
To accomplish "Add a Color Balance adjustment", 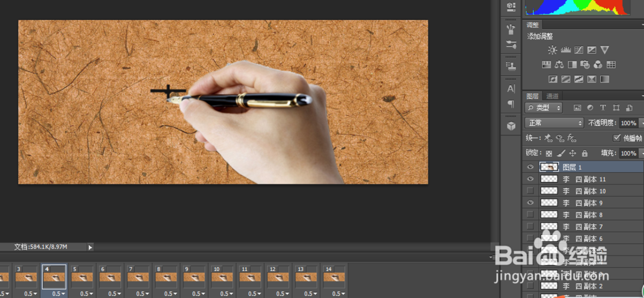I will tap(560, 65).
